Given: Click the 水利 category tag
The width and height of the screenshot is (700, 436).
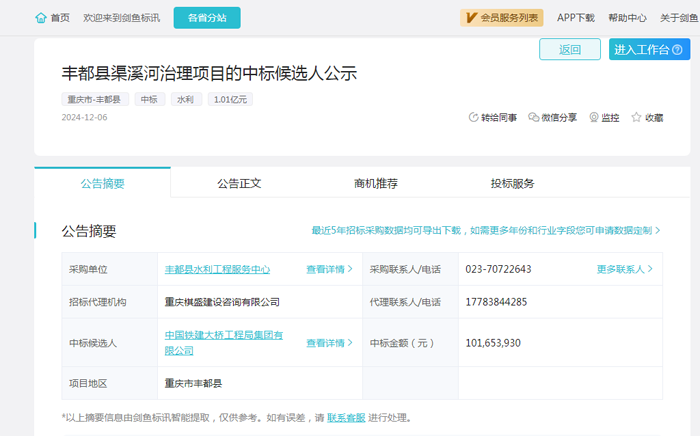Looking at the screenshot, I should pyautogui.click(x=185, y=100).
